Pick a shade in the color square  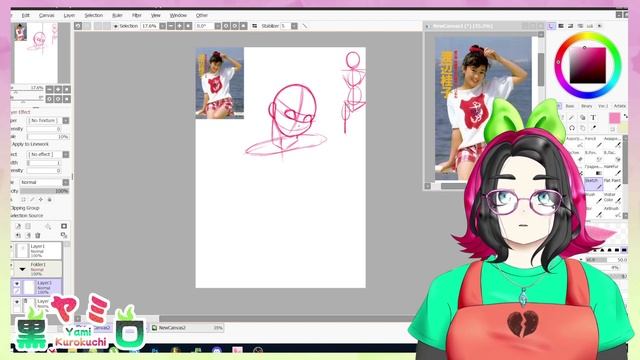click(588, 65)
